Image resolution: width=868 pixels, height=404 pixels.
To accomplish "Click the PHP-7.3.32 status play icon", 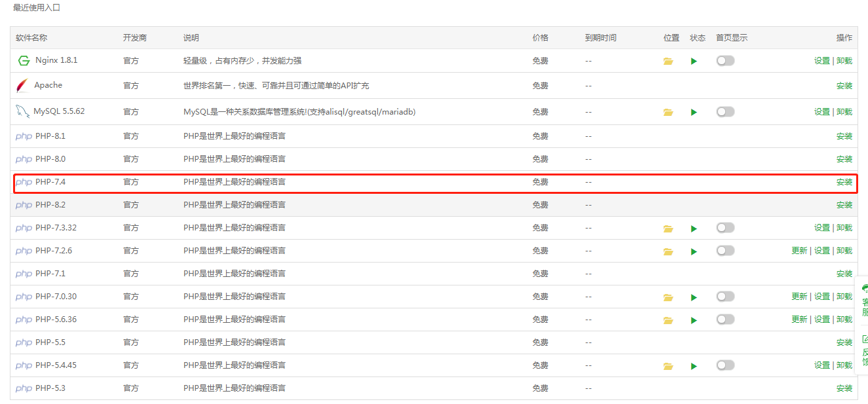I will tap(694, 229).
